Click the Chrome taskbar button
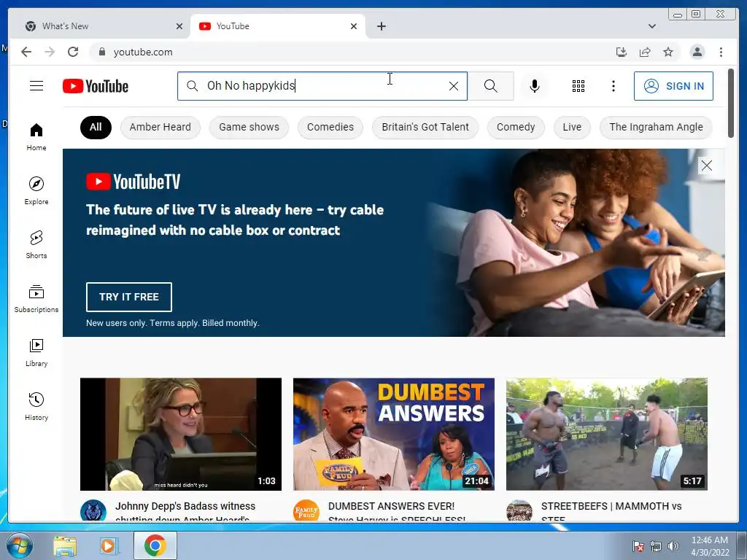This screenshot has height=560, width=747. (x=155, y=545)
